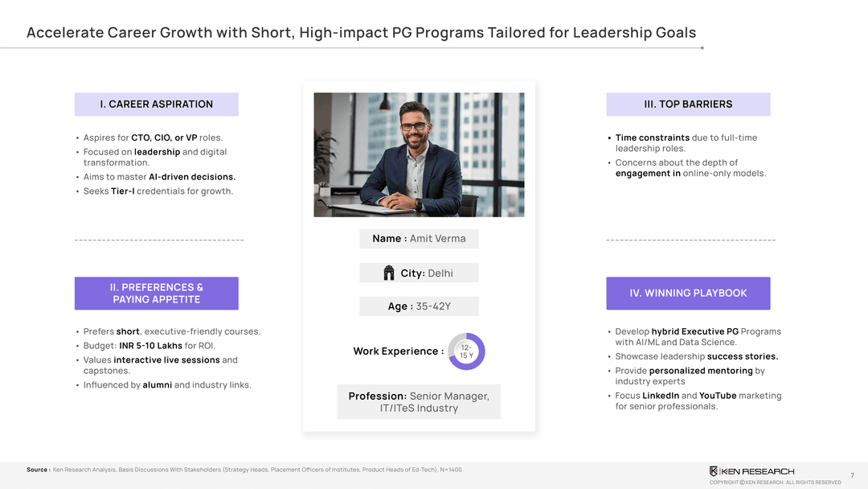Click the copyright symbol in footer

pyautogui.click(x=742, y=483)
